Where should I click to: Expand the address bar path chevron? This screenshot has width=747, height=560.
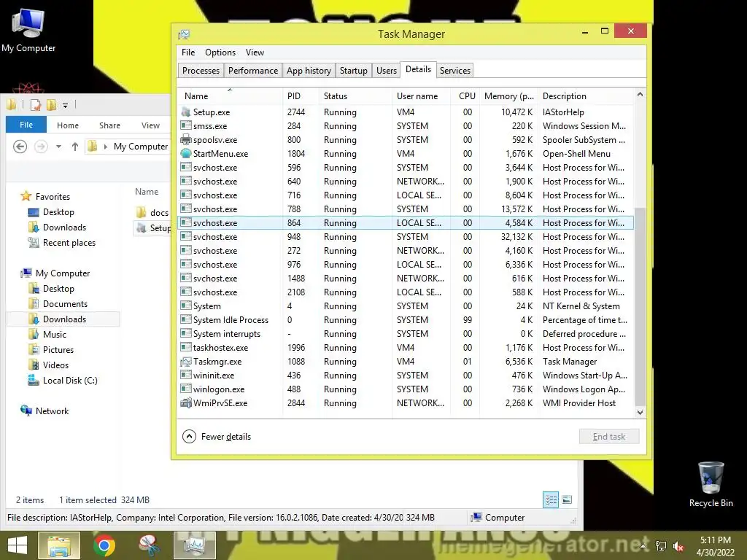click(106, 147)
